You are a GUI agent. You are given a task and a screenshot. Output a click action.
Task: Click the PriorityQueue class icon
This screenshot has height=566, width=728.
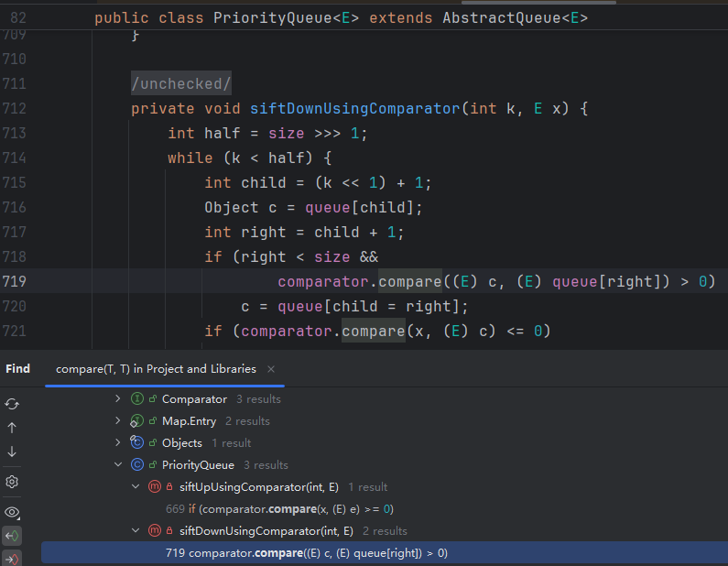click(137, 465)
